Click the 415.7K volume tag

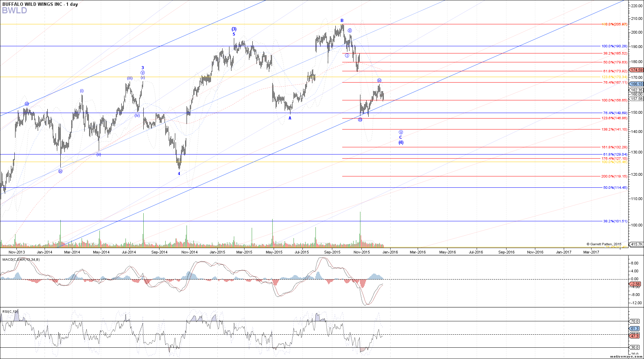(637, 244)
